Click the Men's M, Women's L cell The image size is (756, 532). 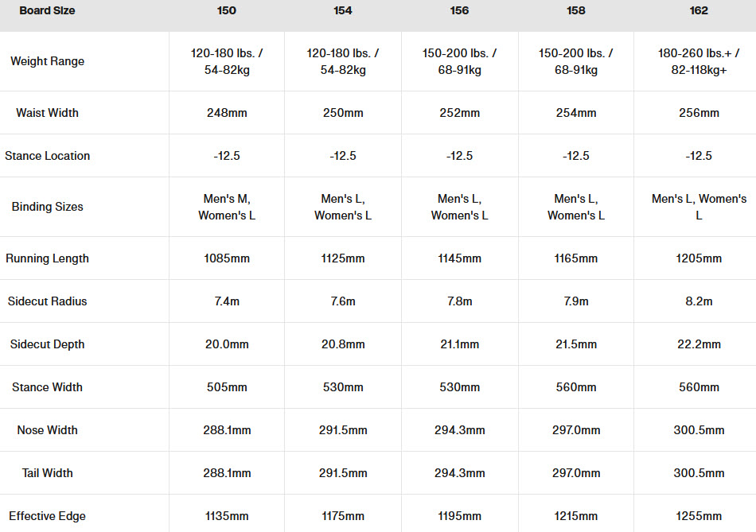click(x=227, y=207)
